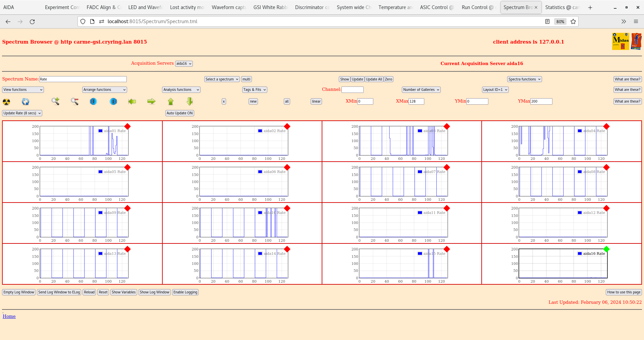
Task: Switch to the Lost activity monitor tab
Action: pyautogui.click(x=187, y=7)
